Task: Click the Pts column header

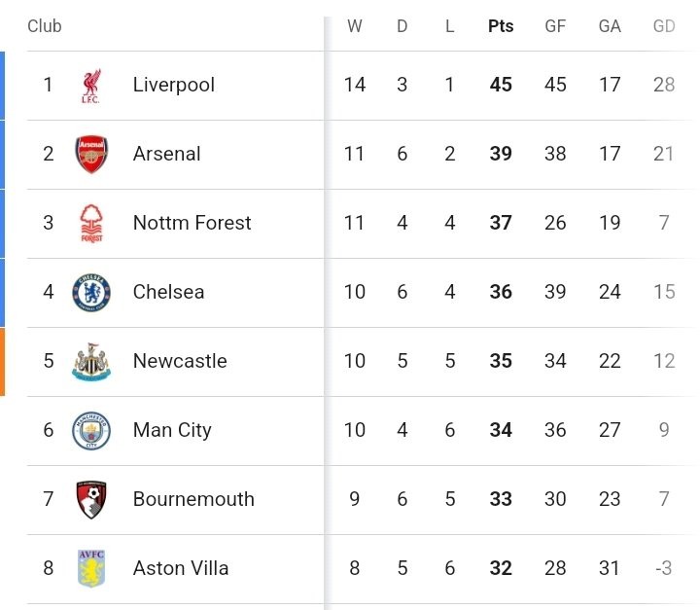Action: 501,26
